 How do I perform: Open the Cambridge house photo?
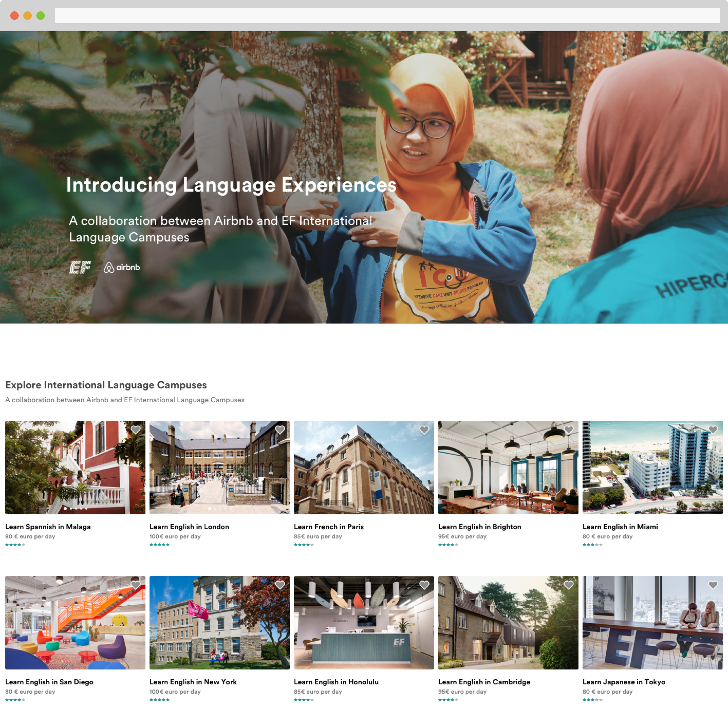[x=508, y=622]
